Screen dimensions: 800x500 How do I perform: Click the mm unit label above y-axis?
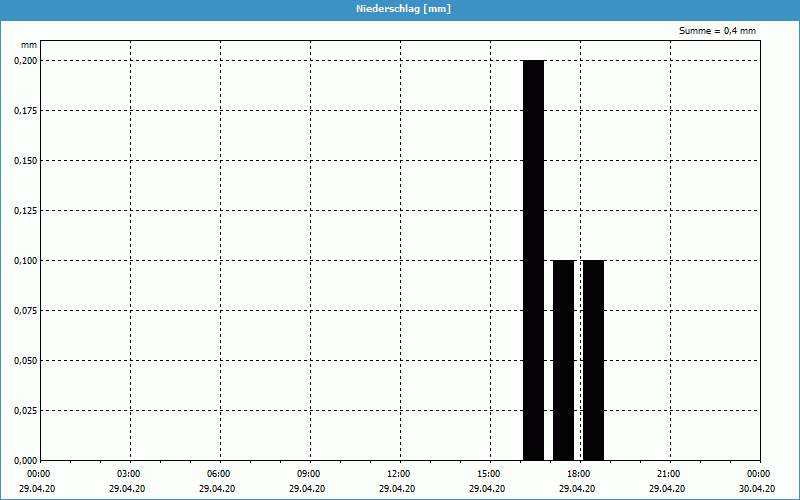coord(29,45)
